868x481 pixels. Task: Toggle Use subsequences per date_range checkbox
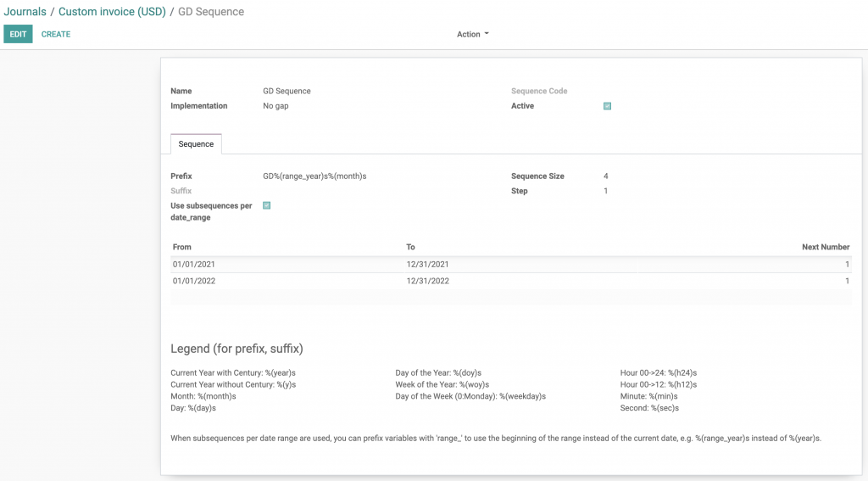266,205
